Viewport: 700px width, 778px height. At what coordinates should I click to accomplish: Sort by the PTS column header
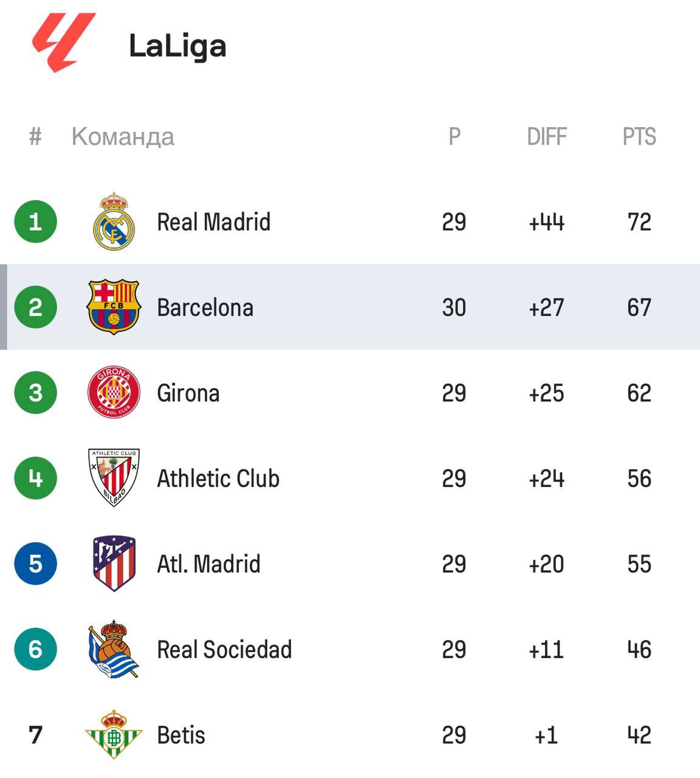[x=639, y=136]
